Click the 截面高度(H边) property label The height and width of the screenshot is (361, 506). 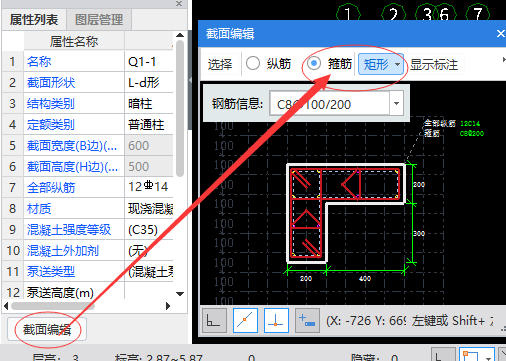72,167
